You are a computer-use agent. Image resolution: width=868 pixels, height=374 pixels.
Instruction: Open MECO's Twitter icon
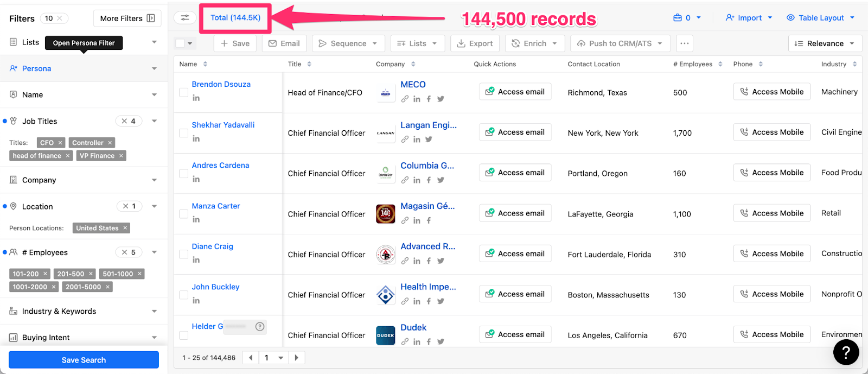click(441, 99)
